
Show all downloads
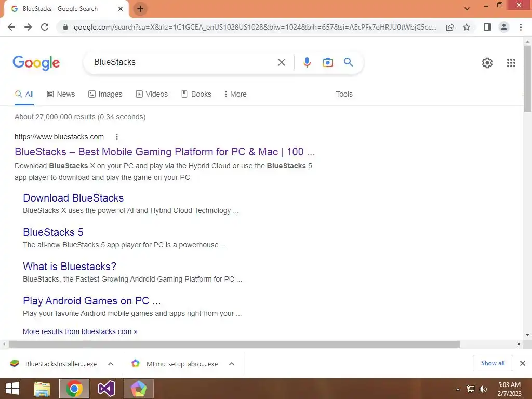point(493,363)
